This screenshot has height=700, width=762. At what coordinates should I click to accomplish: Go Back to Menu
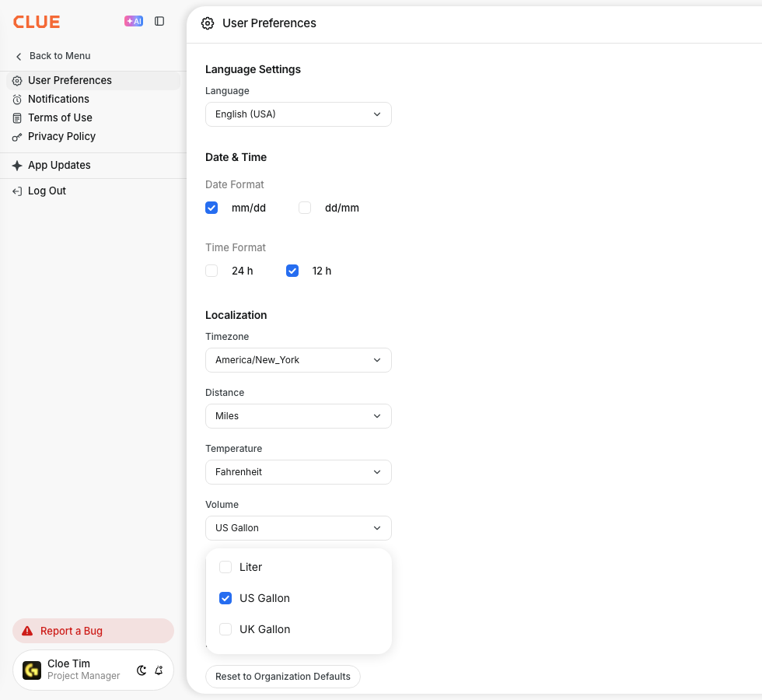tap(53, 56)
